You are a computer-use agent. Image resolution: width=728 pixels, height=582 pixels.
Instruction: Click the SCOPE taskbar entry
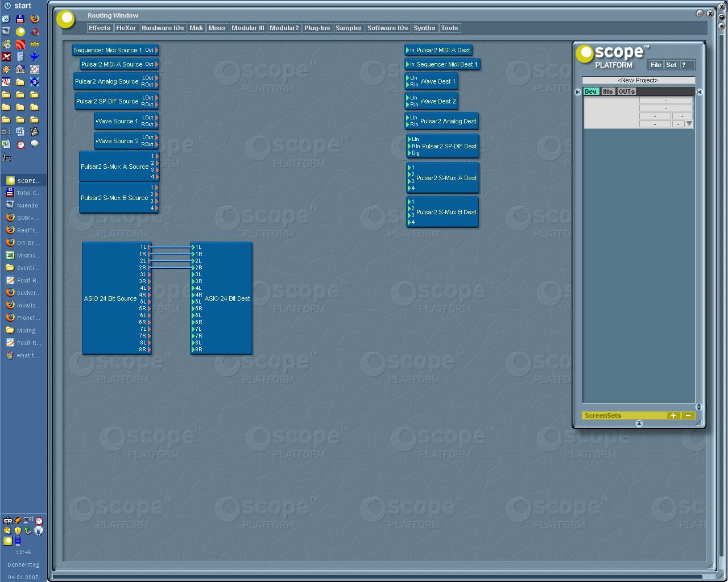pyautogui.click(x=23, y=180)
